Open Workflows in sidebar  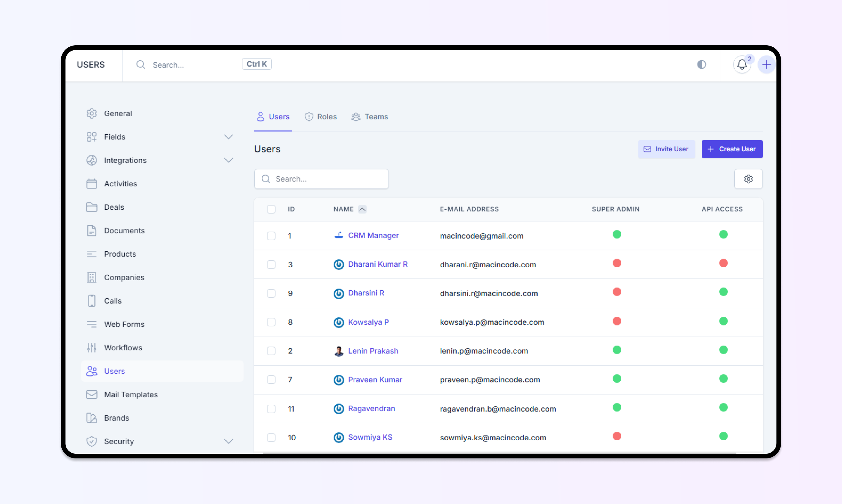click(x=123, y=347)
